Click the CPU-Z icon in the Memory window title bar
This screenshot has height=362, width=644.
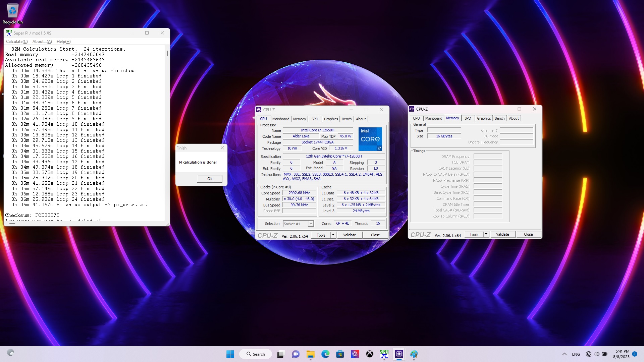point(412,109)
